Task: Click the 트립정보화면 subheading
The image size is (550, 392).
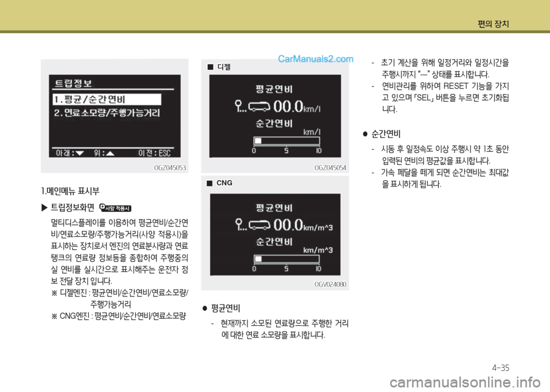Action: (73, 208)
